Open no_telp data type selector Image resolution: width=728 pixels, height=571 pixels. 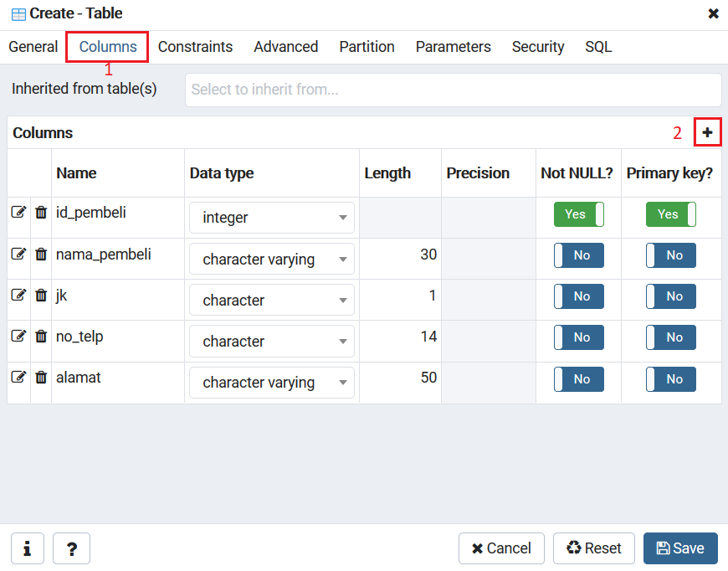coord(271,341)
